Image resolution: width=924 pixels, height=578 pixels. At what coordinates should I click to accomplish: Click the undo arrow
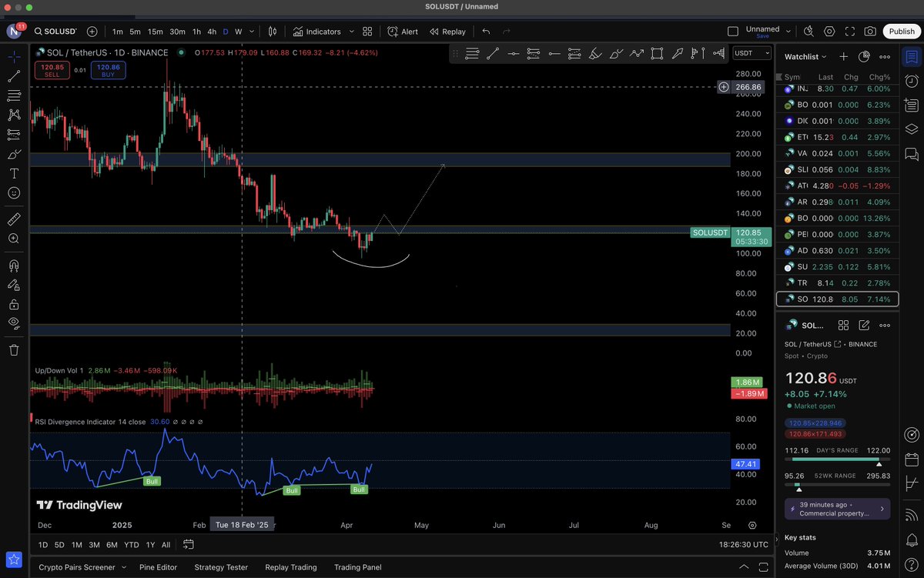point(486,32)
